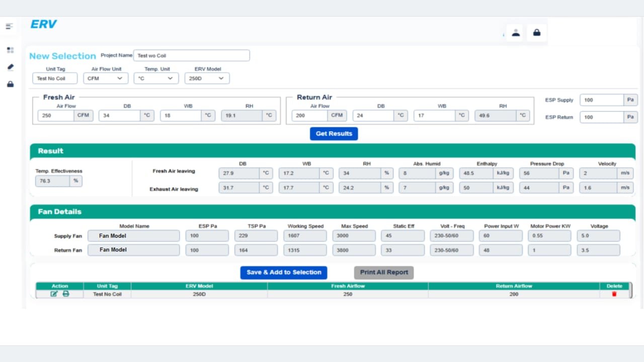Focus the Project Name field
Image resolution: width=644 pixels, height=362 pixels.
[x=192, y=55]
